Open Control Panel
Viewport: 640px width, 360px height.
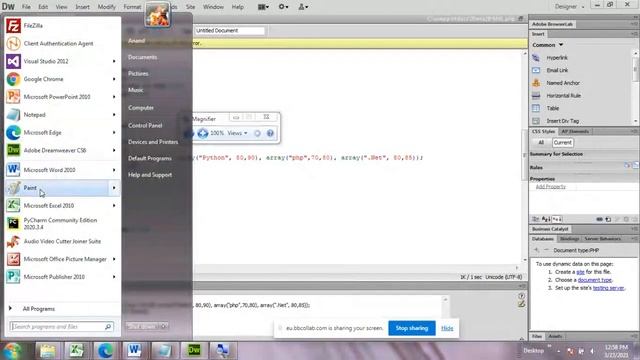click(145, 125)
